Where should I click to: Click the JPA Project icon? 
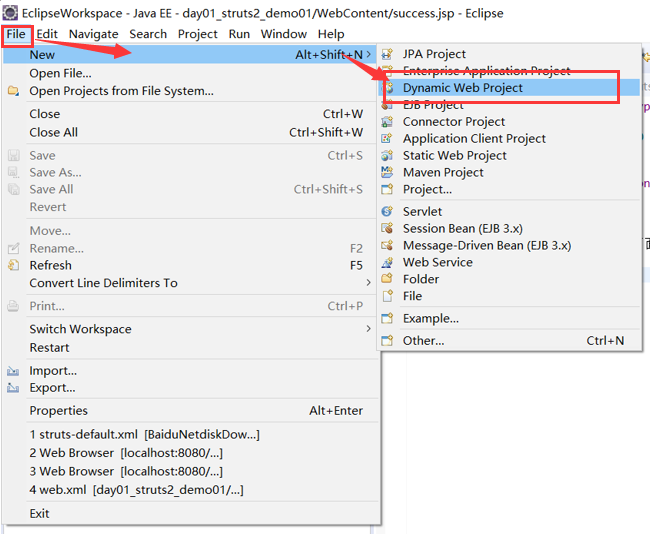click(387, 54)
